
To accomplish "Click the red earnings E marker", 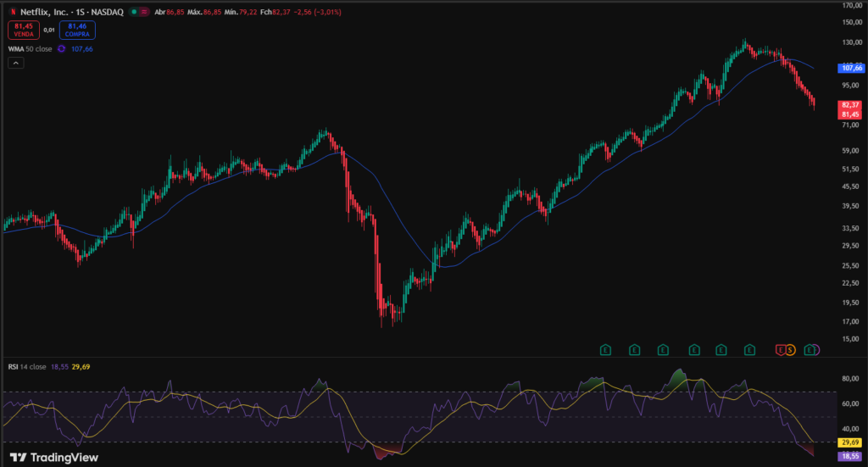I will [780, 350].
